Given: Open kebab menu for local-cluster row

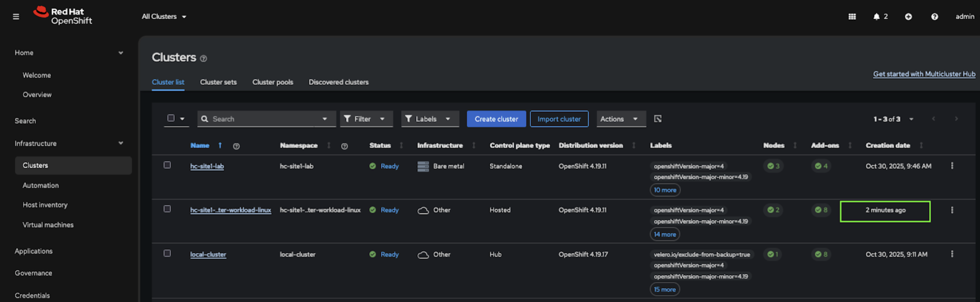Looking at the screenshot, I should pyautogui.click(x=952, y=254).
